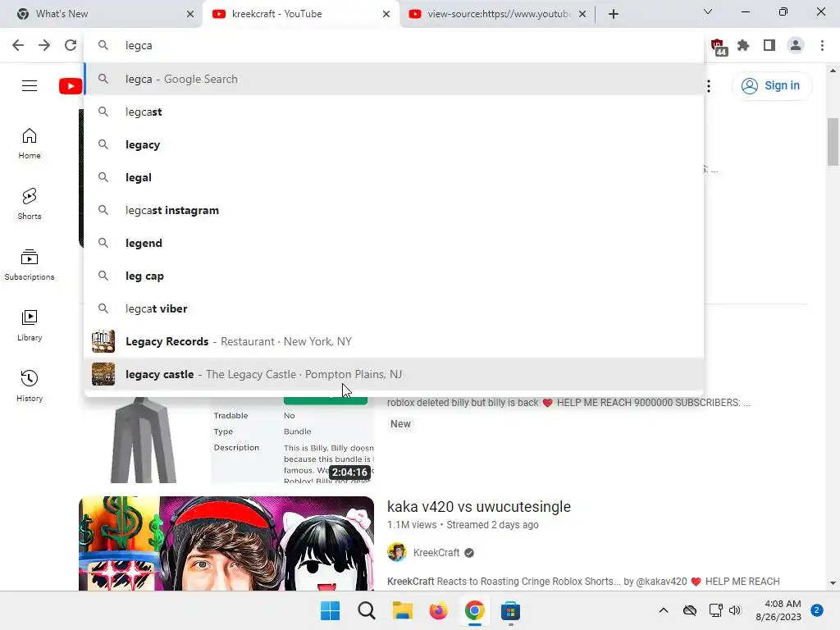
Task: Click the page scrollbar thumb
Action: click(x=833, y=142)
